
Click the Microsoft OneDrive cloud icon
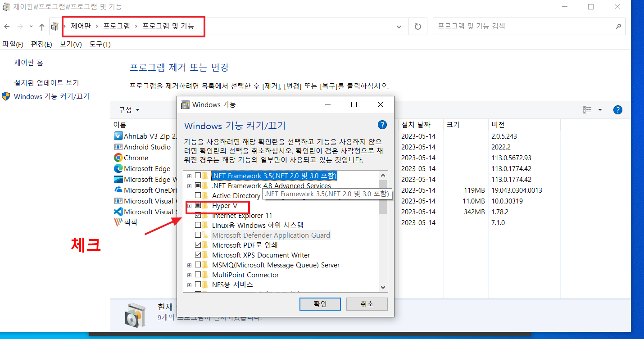(118, 190)
